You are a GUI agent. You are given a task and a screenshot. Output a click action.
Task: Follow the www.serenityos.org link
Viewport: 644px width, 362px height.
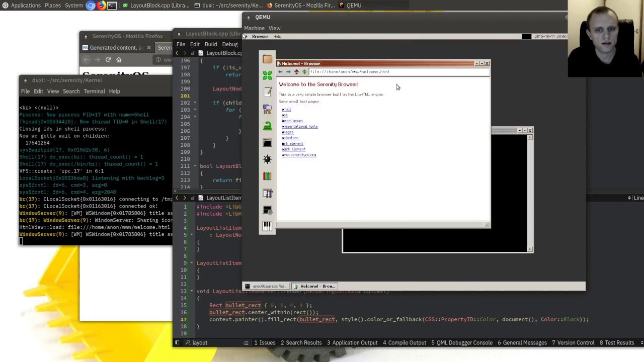click(299, 155)
